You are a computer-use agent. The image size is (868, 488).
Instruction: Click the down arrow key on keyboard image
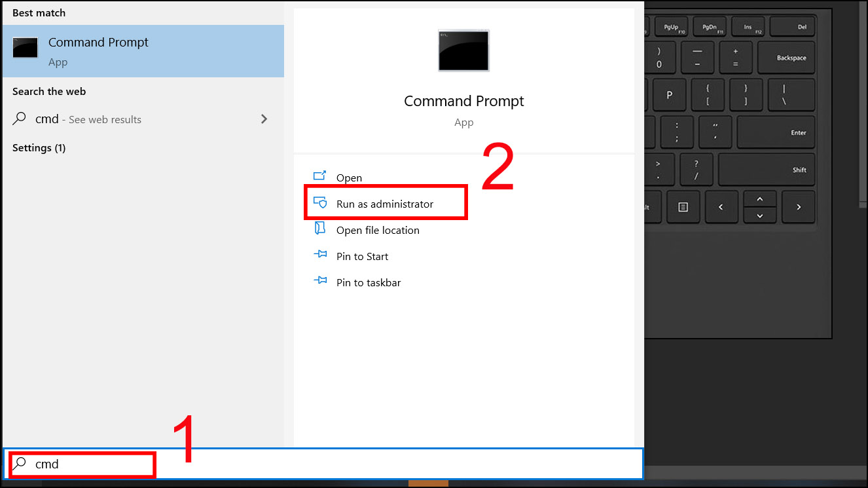[759, 216]
